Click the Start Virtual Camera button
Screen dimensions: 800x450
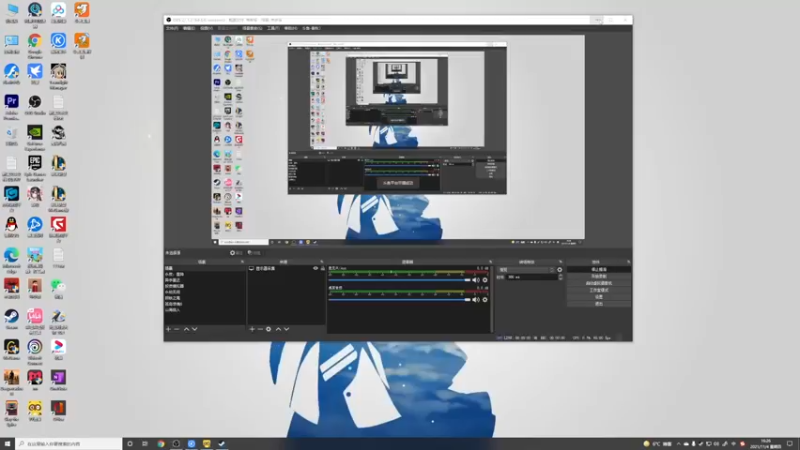coord(599,283)
